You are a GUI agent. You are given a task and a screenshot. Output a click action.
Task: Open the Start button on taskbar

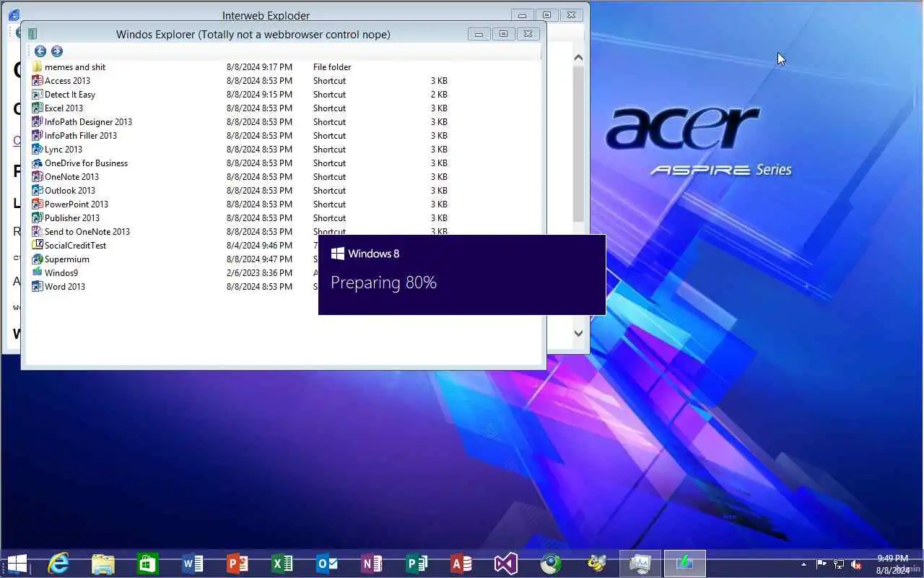(17, 564)
